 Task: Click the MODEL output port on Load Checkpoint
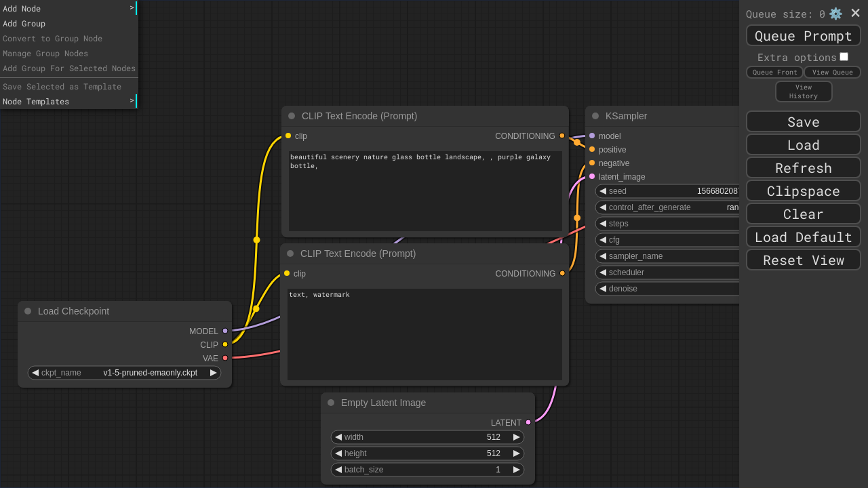pyautogui.click(x=225, y=331)
